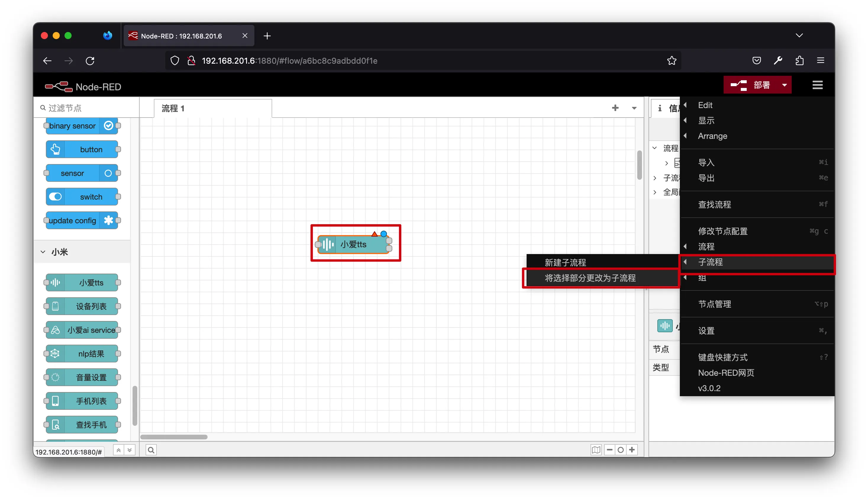Collapse the 流程 tree in info panel
The width and height of the screenshot is (868, 501).
pos(655,148)
